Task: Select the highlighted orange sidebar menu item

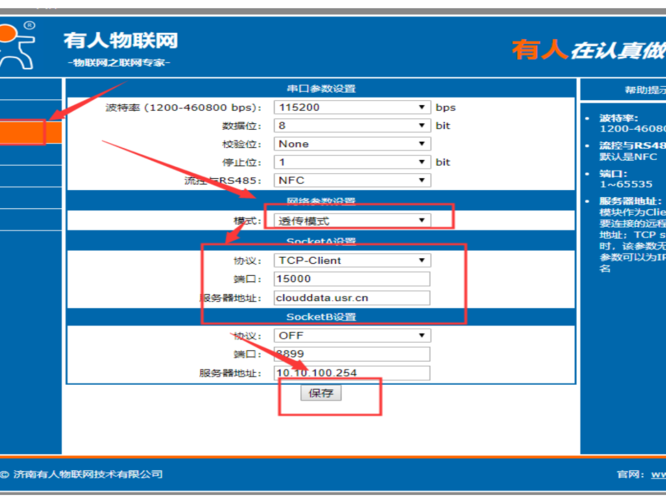Action: tap(31, 132)
